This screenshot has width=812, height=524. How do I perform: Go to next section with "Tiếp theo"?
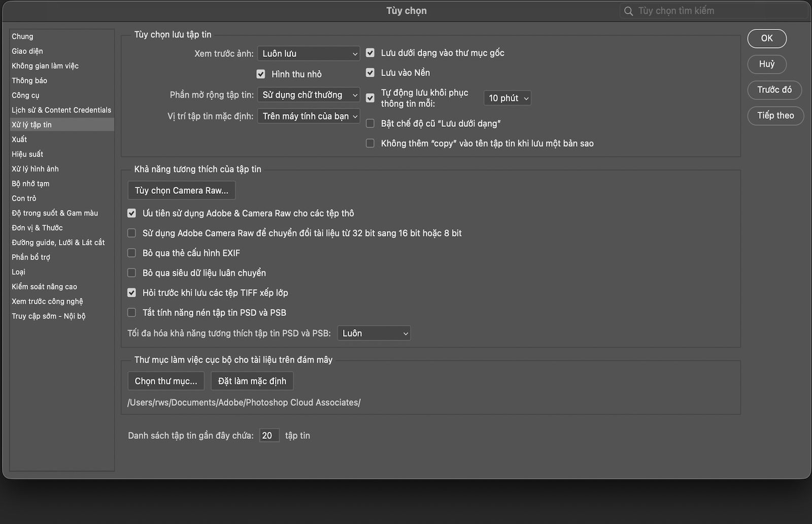[775, 116]
